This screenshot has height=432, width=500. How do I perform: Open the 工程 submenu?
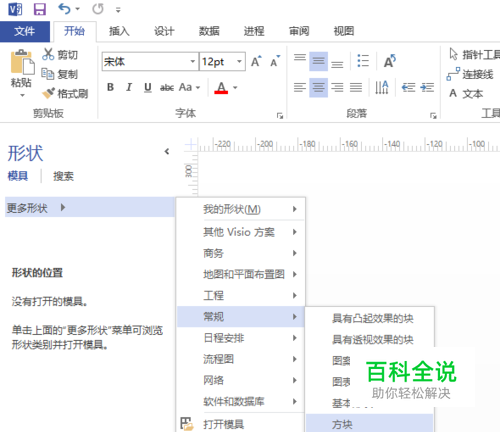coord(241,295)
